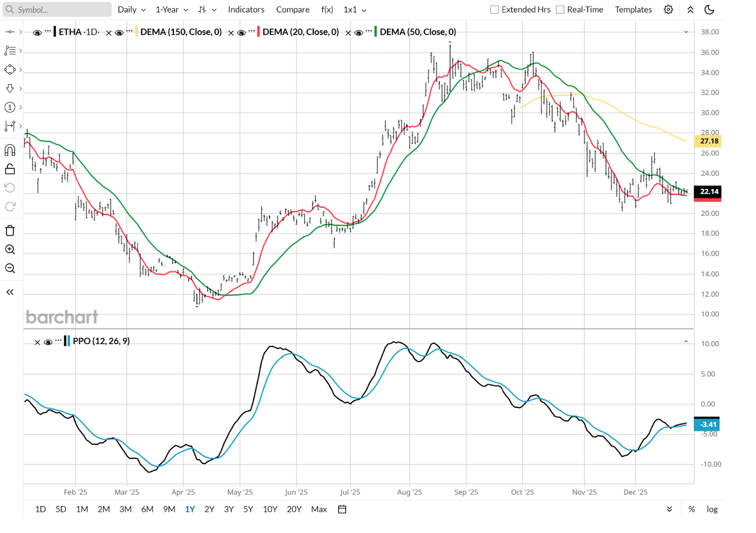This screenshot has height=533, width=756.
Task: Expand shapes tool options chevron
Action: click(x=20, y=69)
